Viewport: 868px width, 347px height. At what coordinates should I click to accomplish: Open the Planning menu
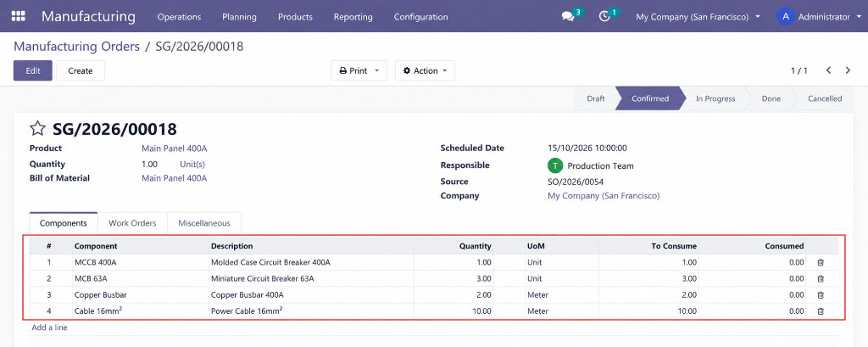pos(239,17)
